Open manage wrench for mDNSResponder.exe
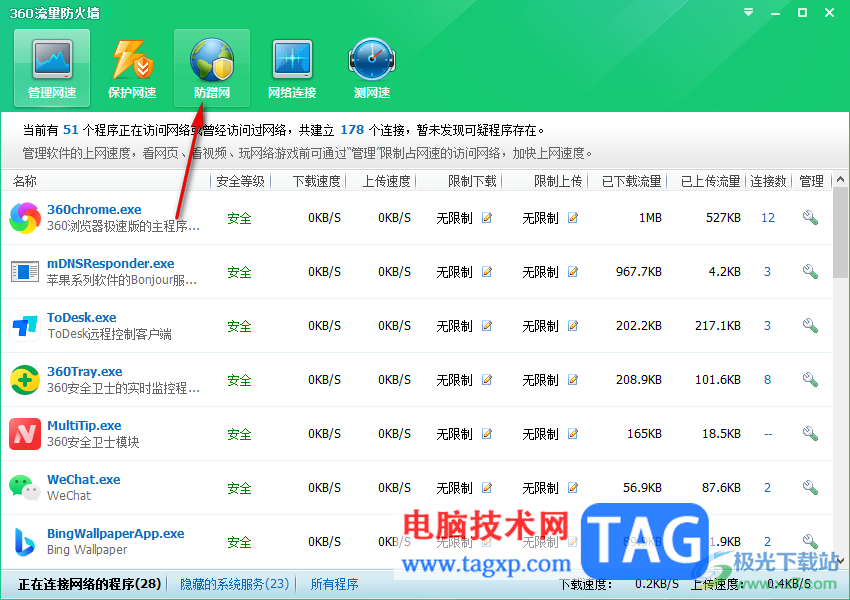The image size is (850, 600). click(x=810, y=272)
